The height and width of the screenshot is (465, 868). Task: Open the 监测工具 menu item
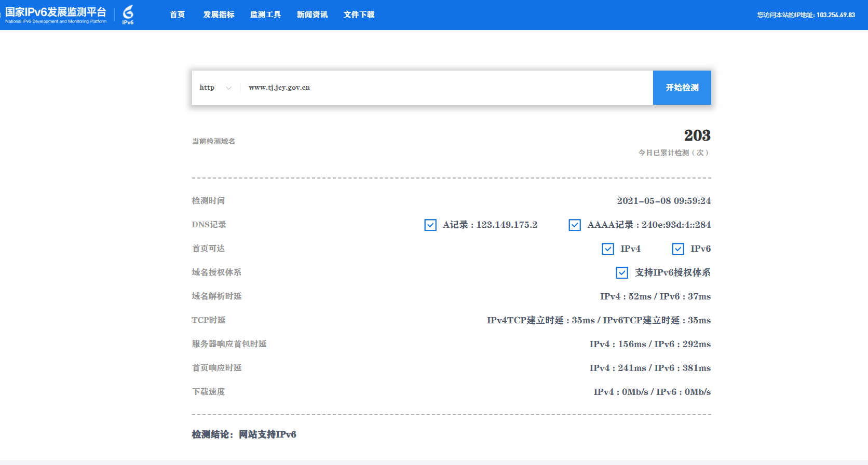(265, 15)
